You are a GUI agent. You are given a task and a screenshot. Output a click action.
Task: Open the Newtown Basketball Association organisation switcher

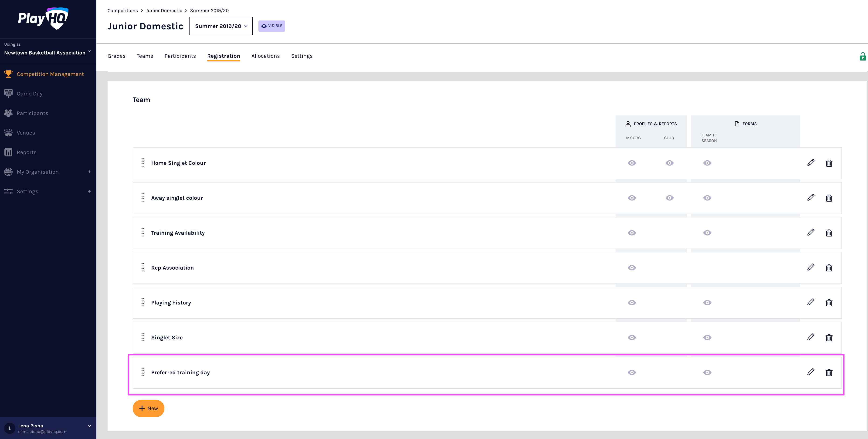(47, 53)
